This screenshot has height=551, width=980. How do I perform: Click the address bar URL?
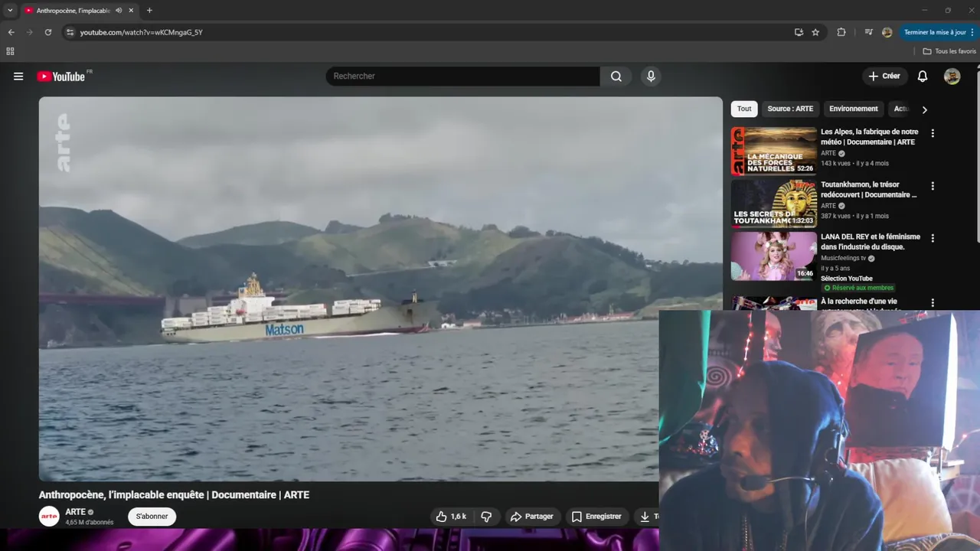click(x=142, y=32)
